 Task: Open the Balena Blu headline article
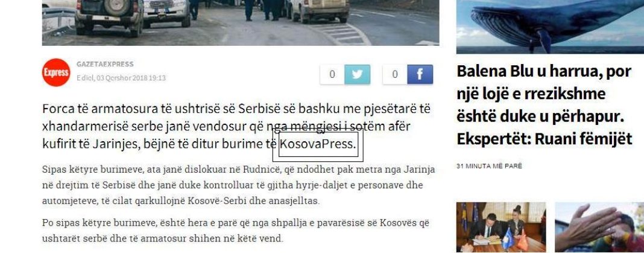[544, 105]
